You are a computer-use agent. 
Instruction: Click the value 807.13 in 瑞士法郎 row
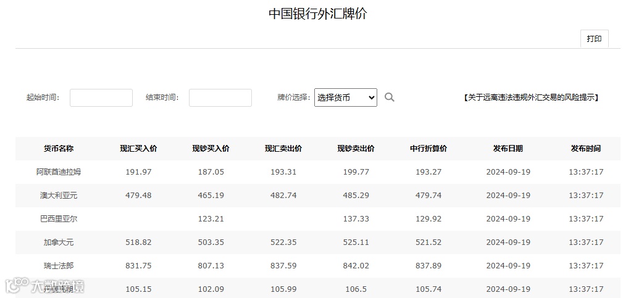pos(211,265)
